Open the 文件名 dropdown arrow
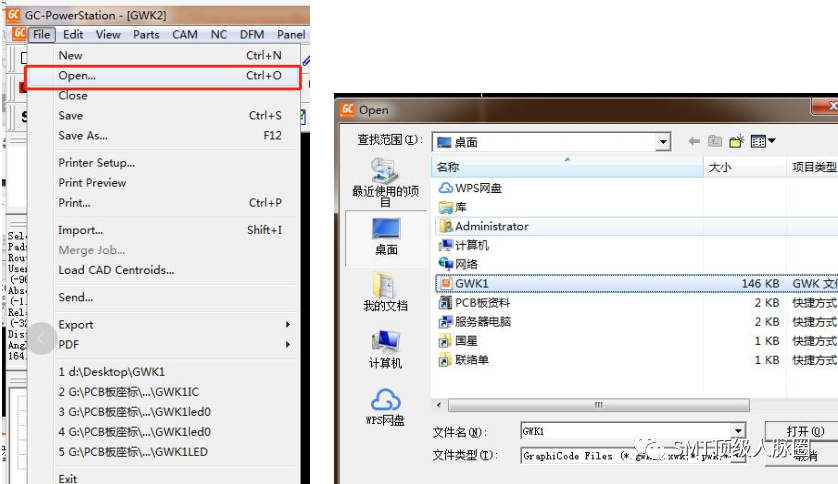838x484 pixels. tap(738, 431)
